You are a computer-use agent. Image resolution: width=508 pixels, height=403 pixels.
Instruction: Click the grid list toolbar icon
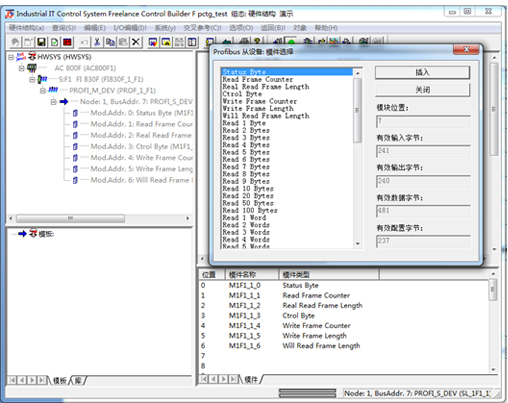179,42
